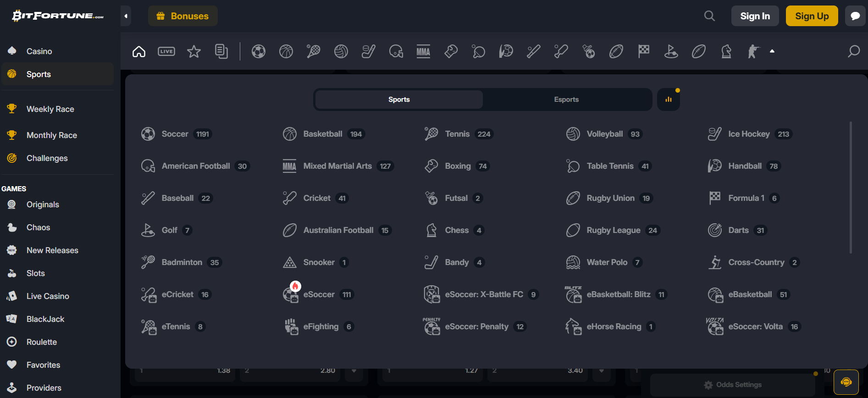Viewport: 868px width, 398px height.
Task: Open the LIVE events icon
Action: click(x=166, y=51)
